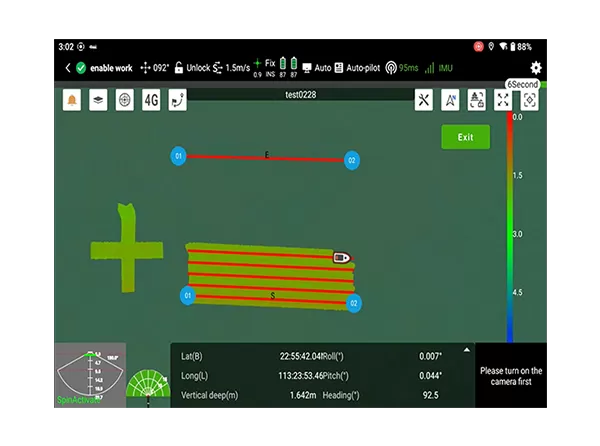Tap the location pin status icon

click(491, 46)
